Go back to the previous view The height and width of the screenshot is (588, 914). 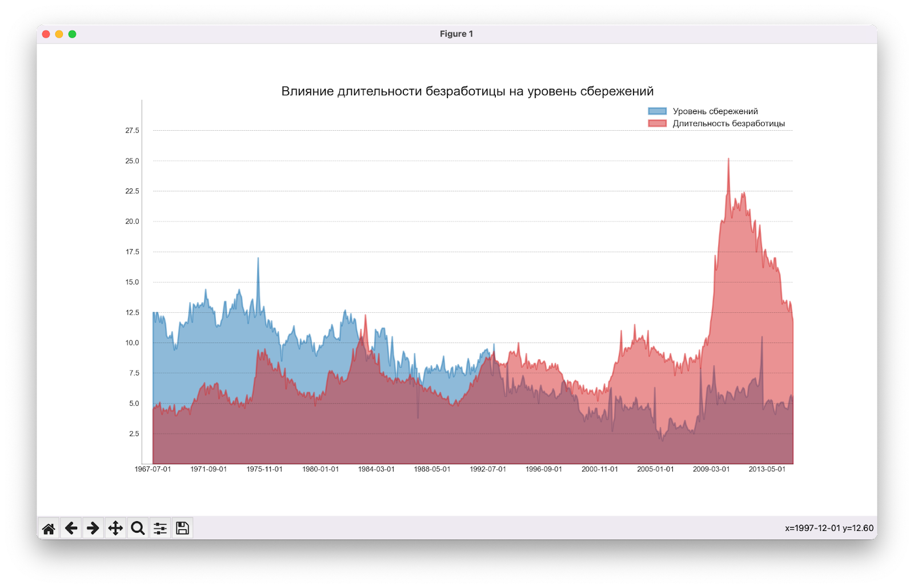(71, 528)
